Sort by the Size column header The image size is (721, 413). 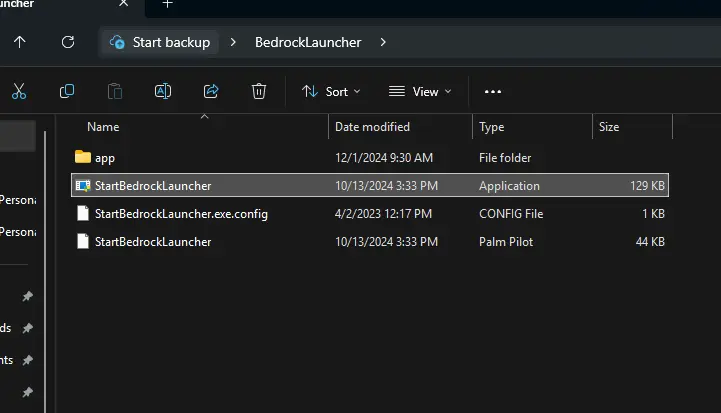coord(609,127)
